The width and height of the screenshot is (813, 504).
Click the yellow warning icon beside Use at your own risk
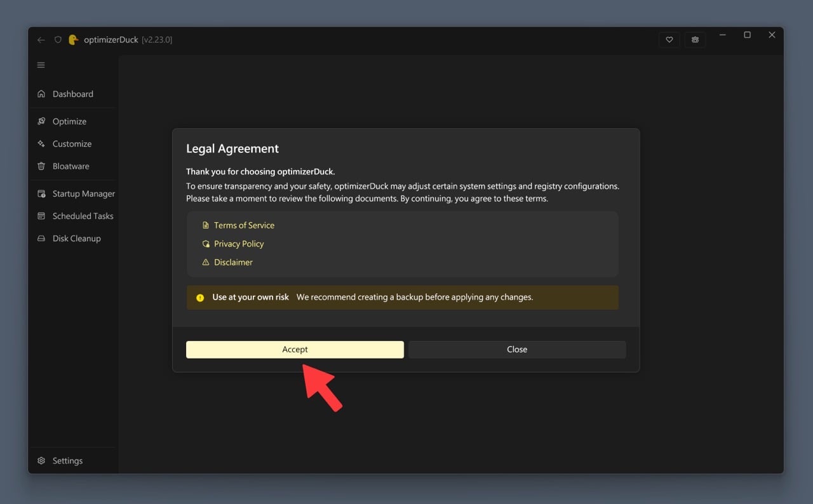pyautogui.click(x=200, y=298)
